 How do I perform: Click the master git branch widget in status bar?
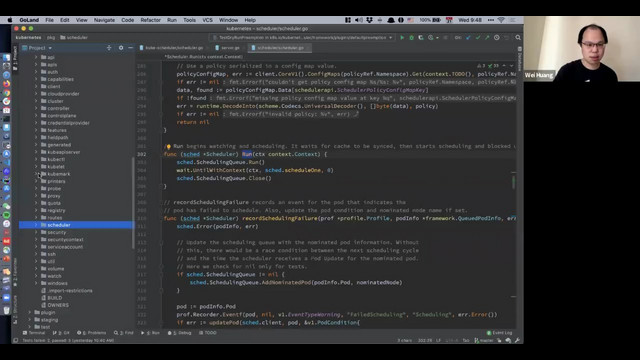tap(484, 340)
